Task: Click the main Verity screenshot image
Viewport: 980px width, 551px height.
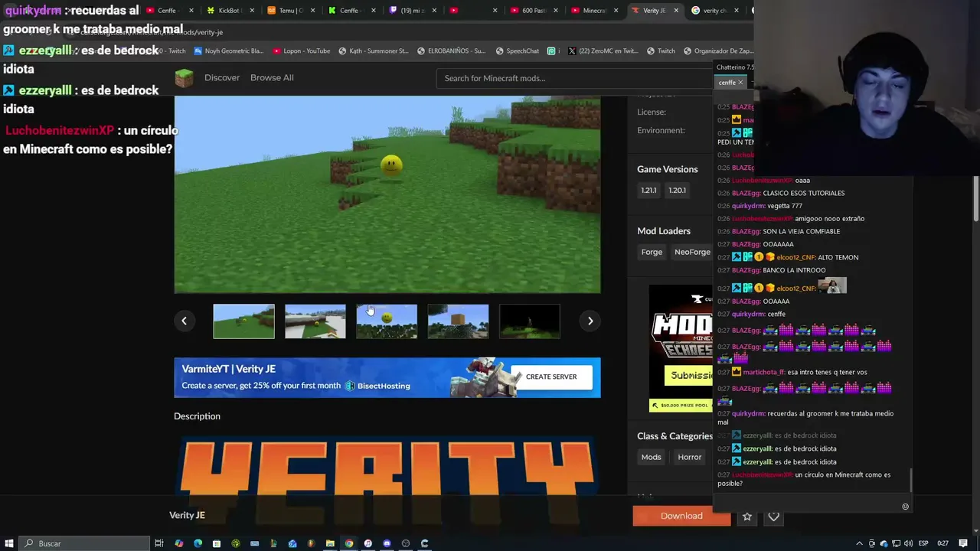Action: 387,194
